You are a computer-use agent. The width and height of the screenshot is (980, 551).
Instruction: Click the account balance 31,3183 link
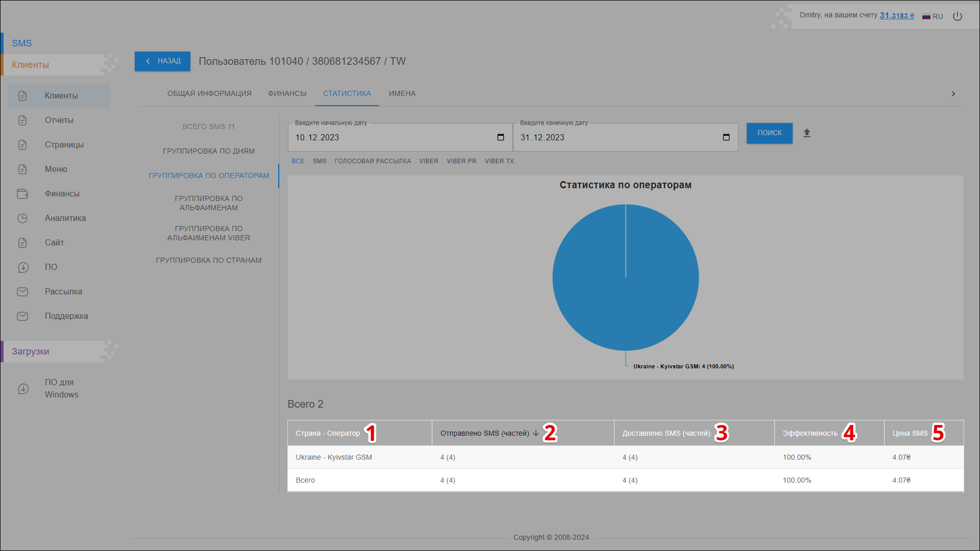coord(896,16)
